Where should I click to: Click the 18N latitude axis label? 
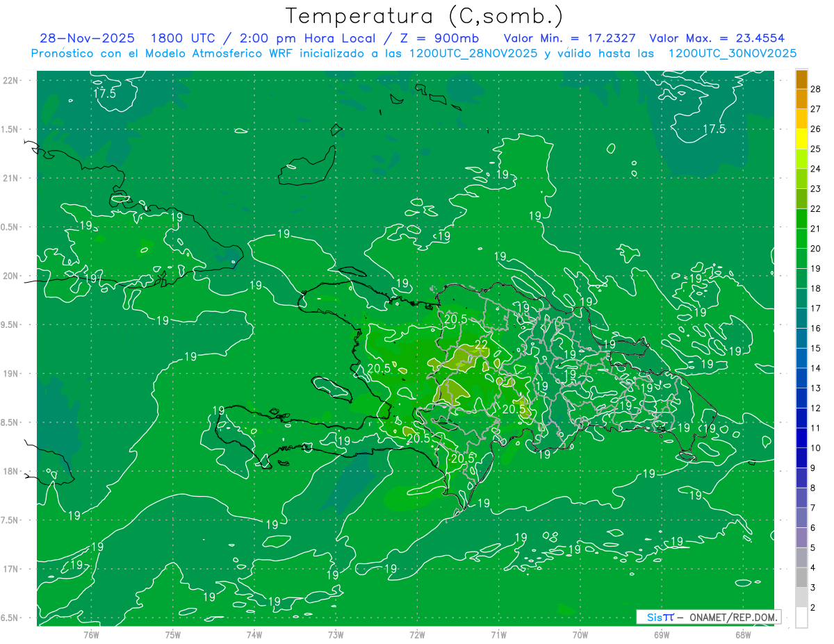pyautogui.click(x=11, y=471)
